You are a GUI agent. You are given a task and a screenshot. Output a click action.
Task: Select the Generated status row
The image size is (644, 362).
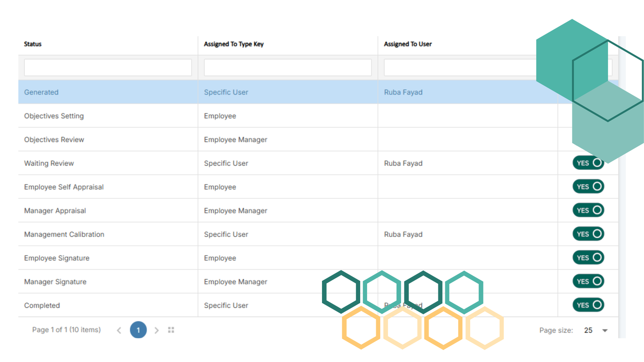pyautogui.click(x=41, y=92)
